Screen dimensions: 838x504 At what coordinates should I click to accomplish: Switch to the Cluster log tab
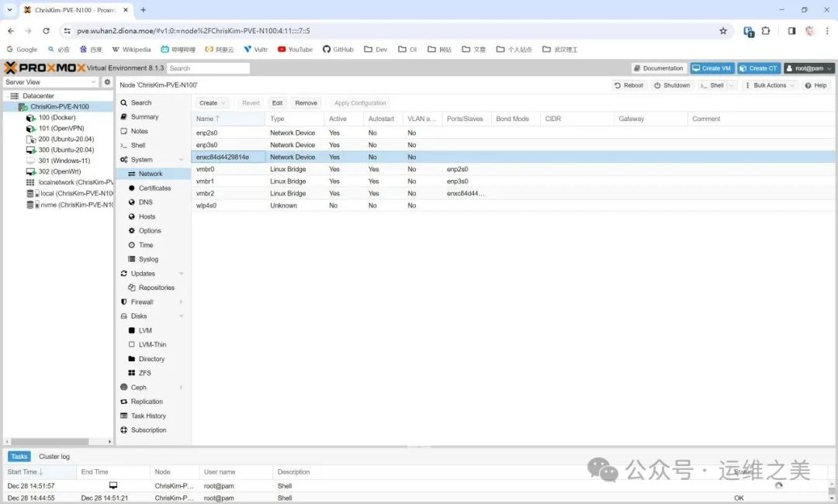pos(54,457)
